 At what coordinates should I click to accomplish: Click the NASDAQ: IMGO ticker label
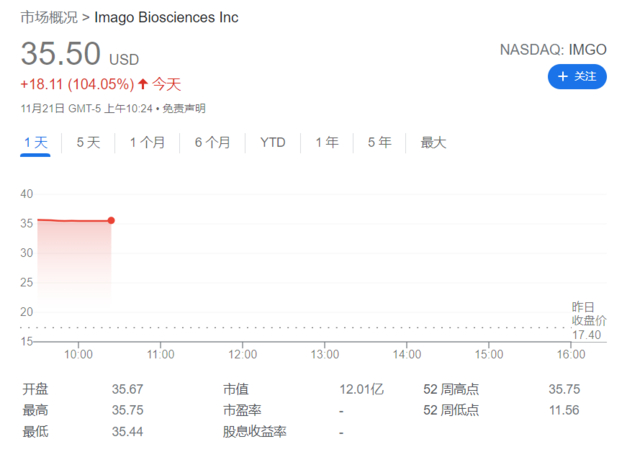click(553, 47)
